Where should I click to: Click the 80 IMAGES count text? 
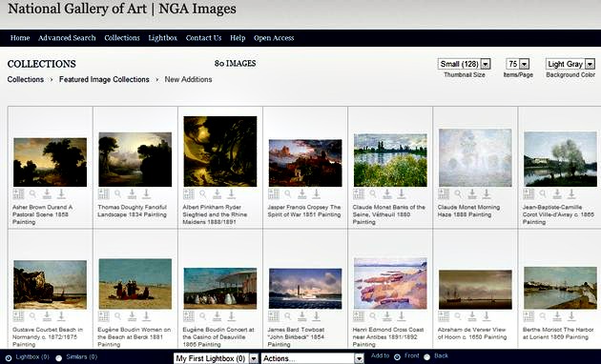(x=235, y=64)
